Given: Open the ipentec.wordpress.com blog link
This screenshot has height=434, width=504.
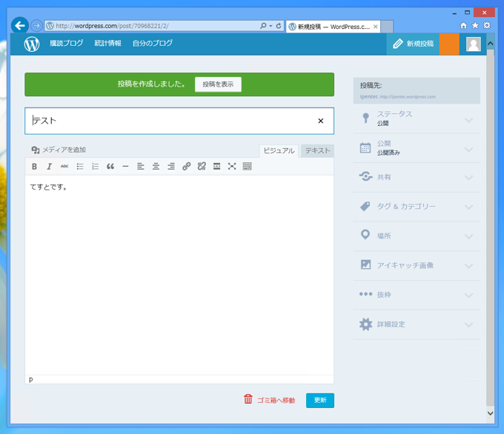Looking at the screenshot, I should click(x=408, y=97).
